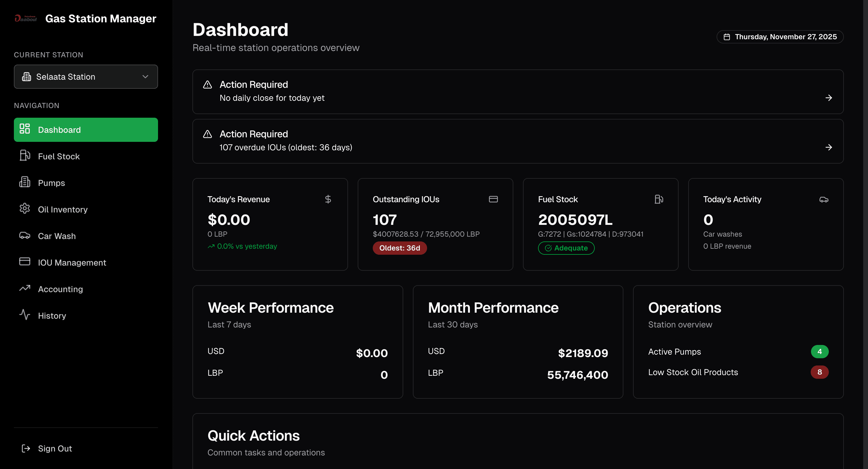Click the calendar icon beside the date
868x469 pixels.
coord(727,37)
